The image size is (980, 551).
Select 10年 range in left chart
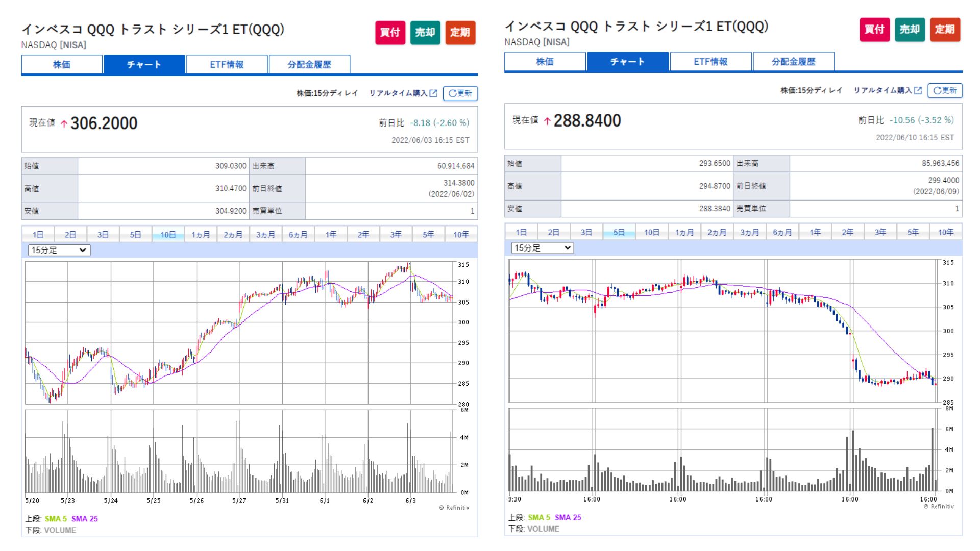(461, 234)
